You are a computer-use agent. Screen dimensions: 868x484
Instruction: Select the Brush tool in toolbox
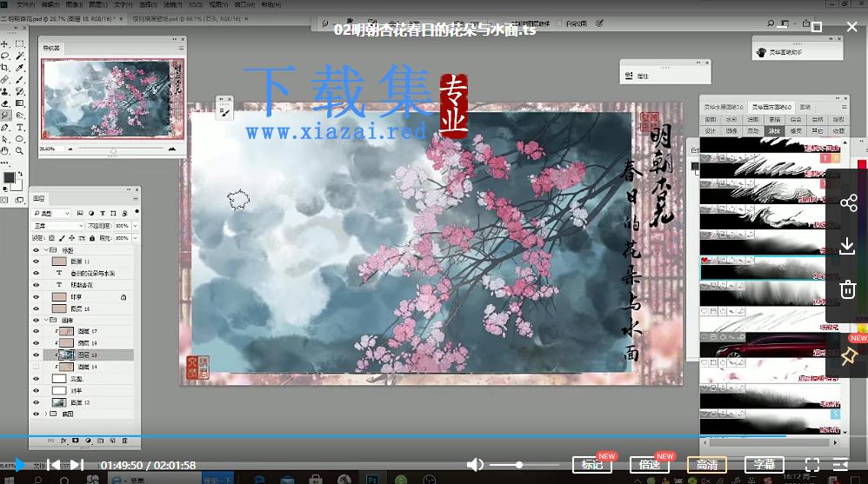point(20,79)
